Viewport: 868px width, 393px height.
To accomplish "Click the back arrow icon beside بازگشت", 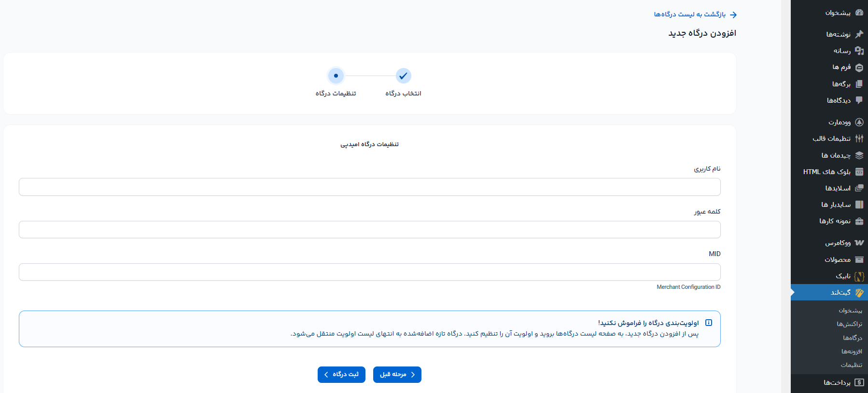I will click(x=733, y=15).
